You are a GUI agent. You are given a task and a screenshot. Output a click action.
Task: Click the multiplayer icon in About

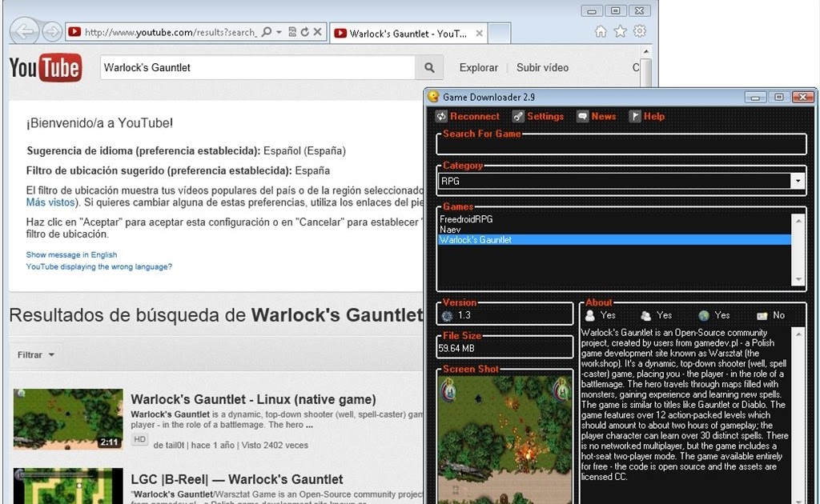tap(646, 315)
